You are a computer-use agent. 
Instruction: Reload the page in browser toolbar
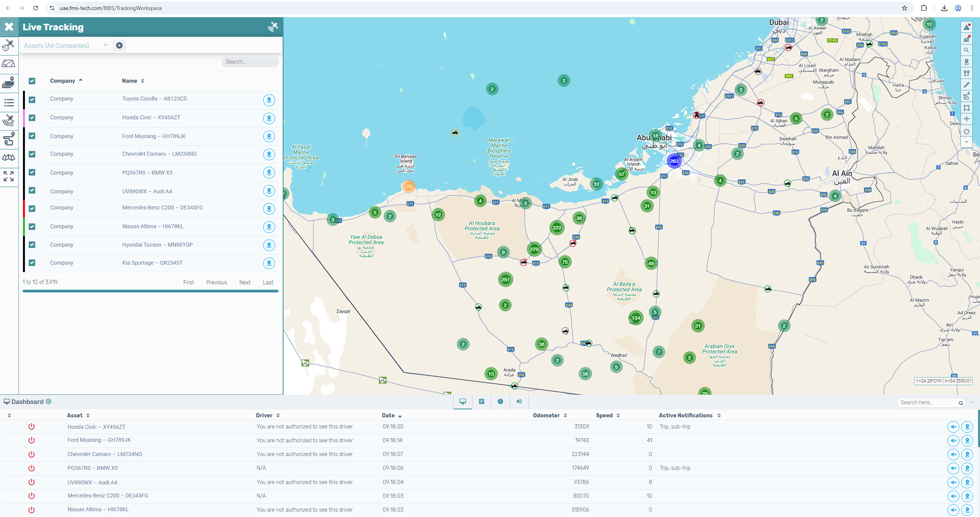(35, 8)
